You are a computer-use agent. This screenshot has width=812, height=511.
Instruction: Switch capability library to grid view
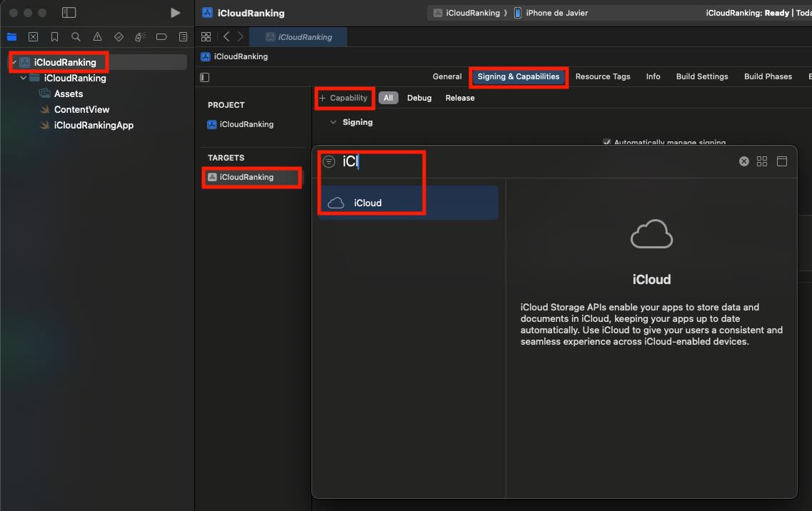(762, 161)
